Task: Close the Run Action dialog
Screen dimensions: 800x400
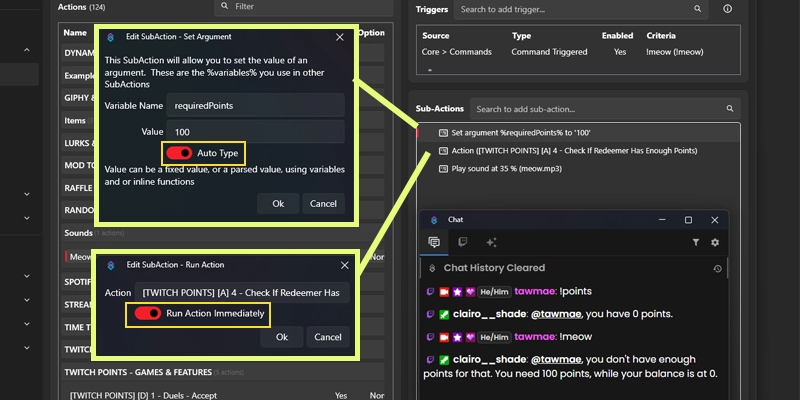Action: 344,265
